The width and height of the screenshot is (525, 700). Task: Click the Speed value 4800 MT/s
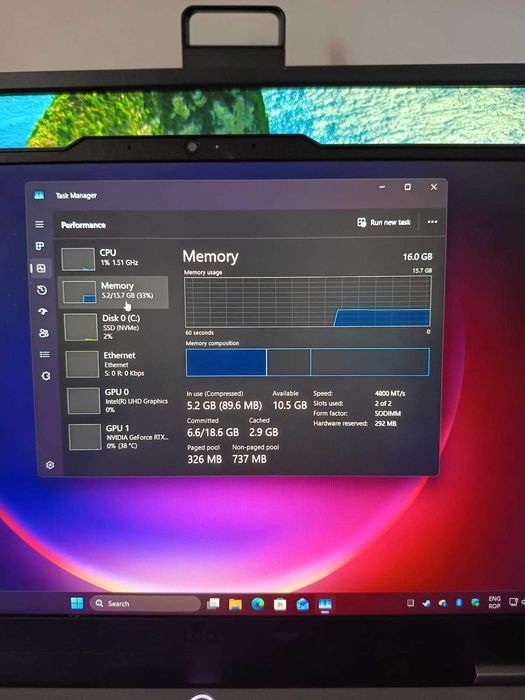(390, 393)
